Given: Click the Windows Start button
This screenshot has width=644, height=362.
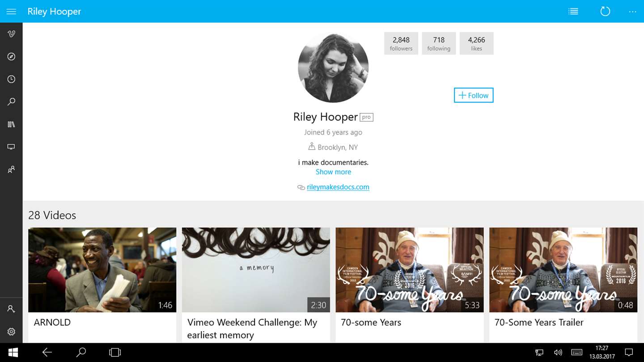Looking at the screenshot, I should (x=13, y=353).
